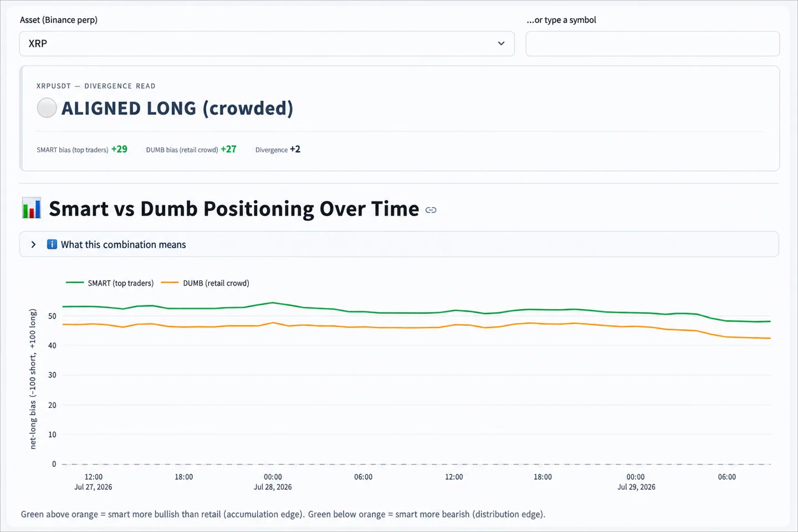Image resolution: width=798 pixels, height=532 pixels.
Task: Click the "ALIGNED LONG (crowded)" heading
Action: (177, 108)
